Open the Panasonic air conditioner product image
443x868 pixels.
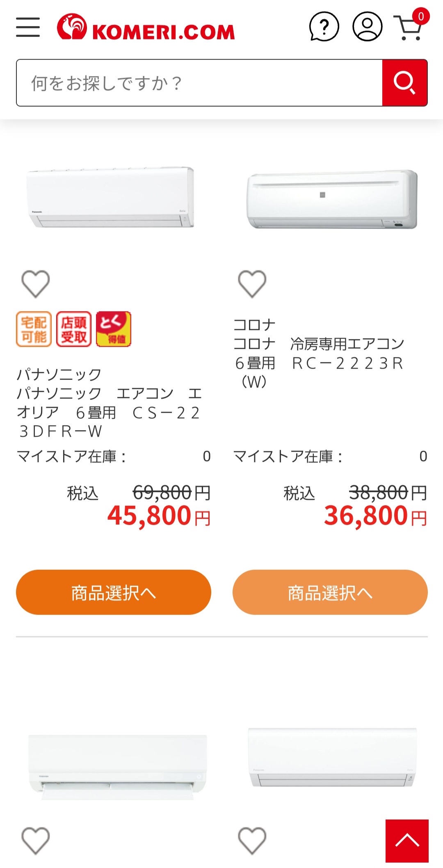[111, 198]
